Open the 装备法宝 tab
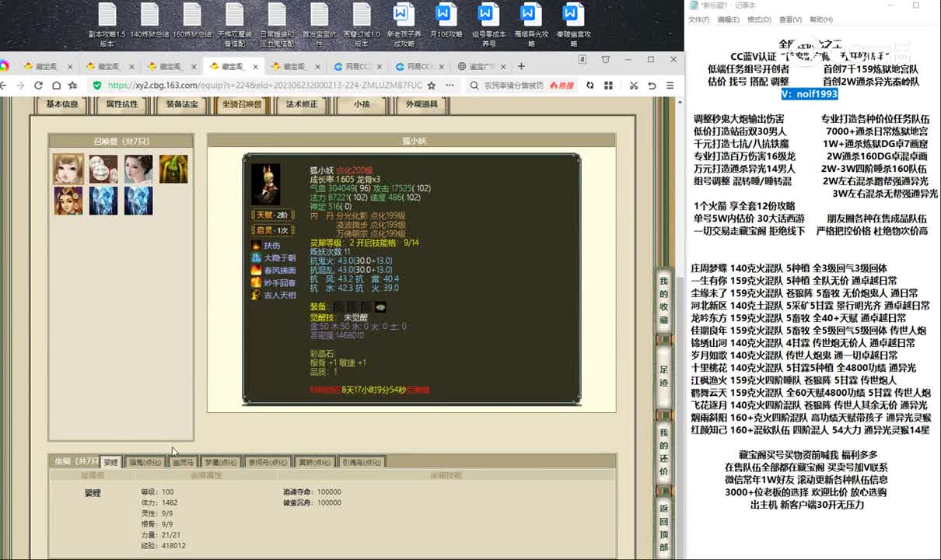The image size is (941, 560). 181,104
